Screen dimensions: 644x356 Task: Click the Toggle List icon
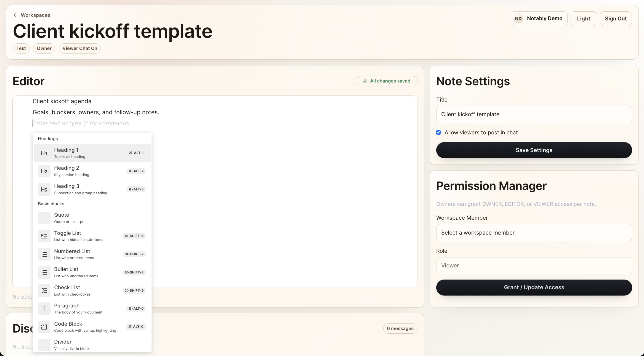point(44,236)
